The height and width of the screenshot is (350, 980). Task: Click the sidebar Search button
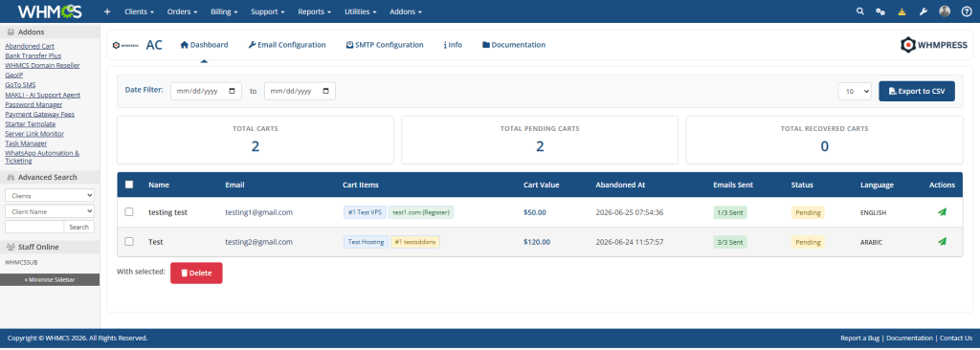point(79,227)
